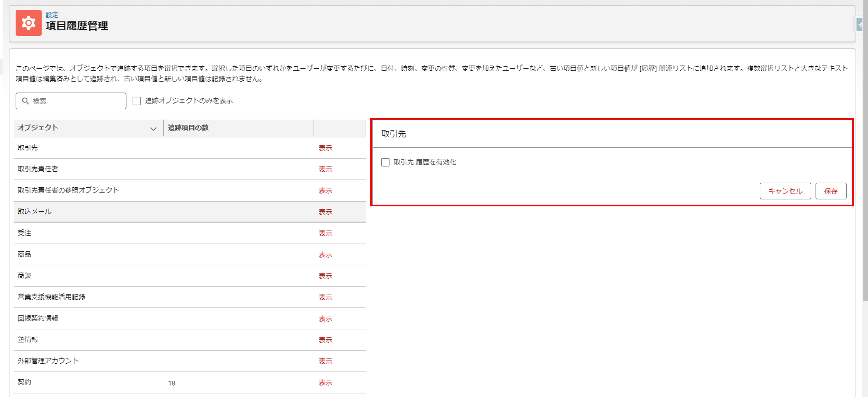868x397 pixels.
Task: Click the 保存 button
Action: click(x=831, y=191)
